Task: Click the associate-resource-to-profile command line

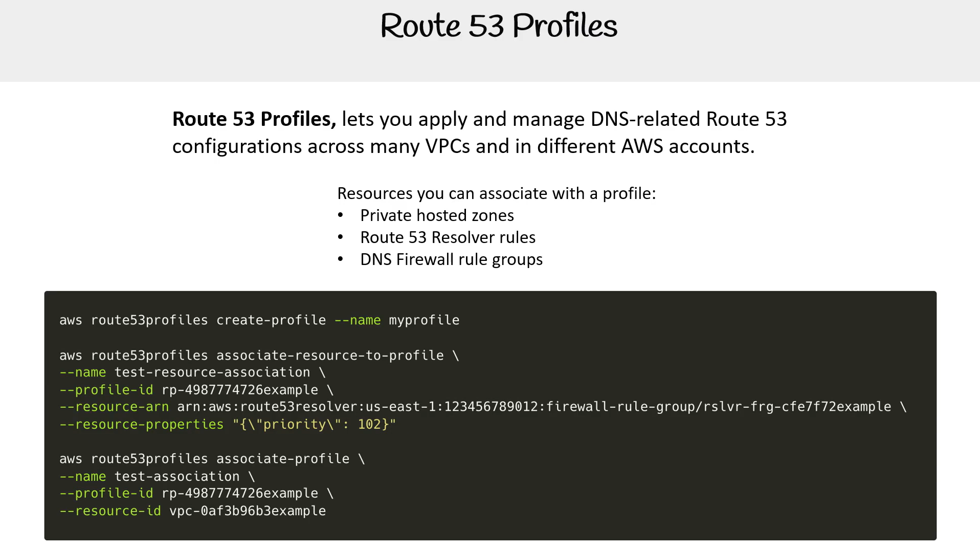Action: [259, 356]
